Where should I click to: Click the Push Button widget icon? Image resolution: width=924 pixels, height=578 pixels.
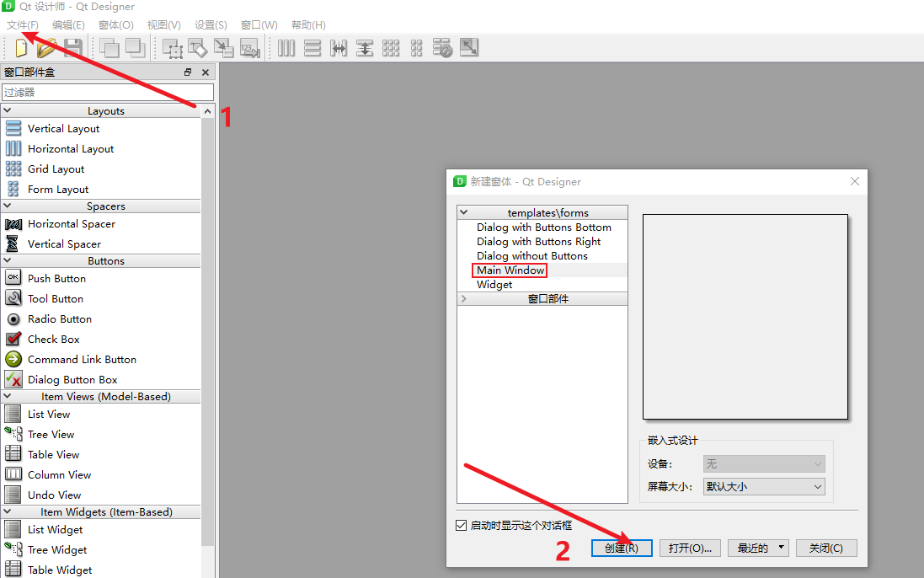point(13,277)
